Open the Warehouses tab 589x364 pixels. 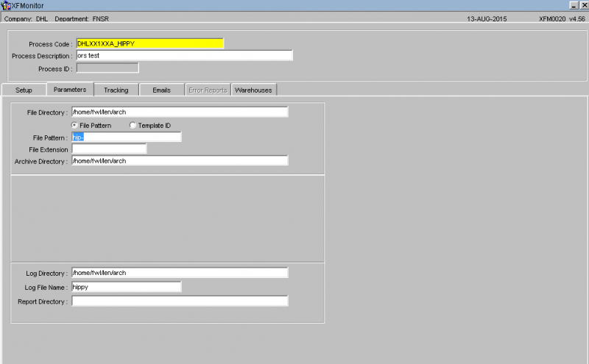(x=253, y=90)
